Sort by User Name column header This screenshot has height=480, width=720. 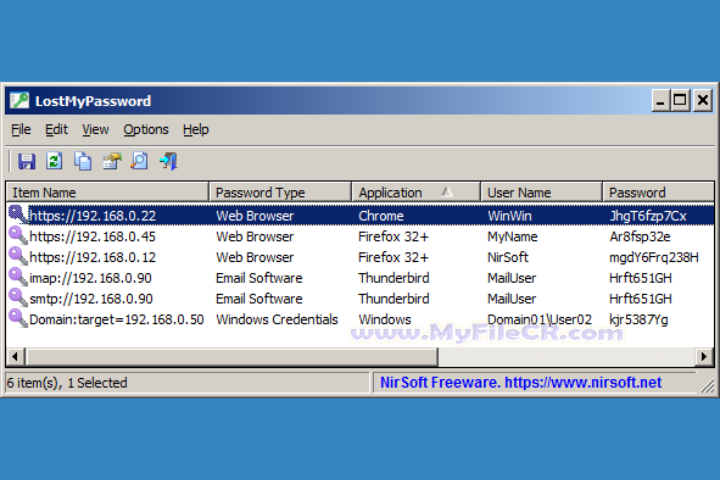[x=541, y=192]
